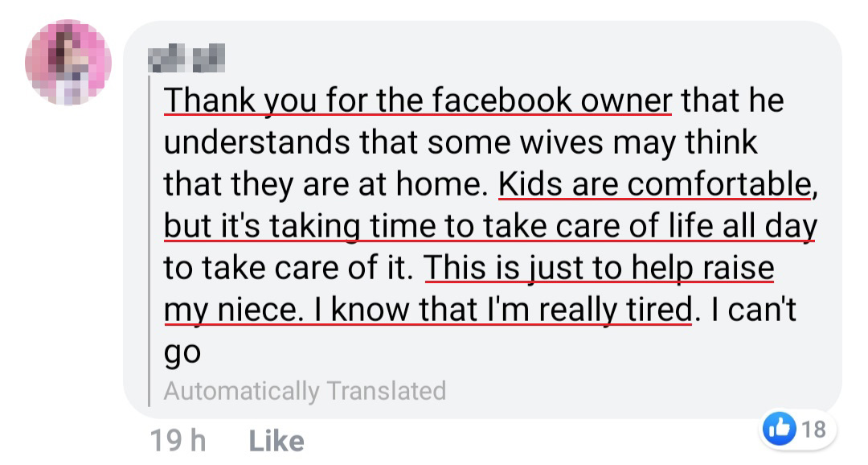This screenshot has width=868, height=465.
Task: View the 18 reactions count
Action: coord(814,430)
